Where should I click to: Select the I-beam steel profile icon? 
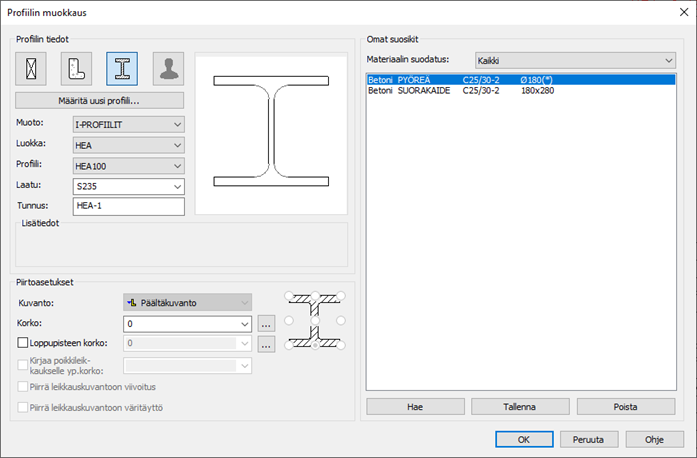tap(122, 68)
